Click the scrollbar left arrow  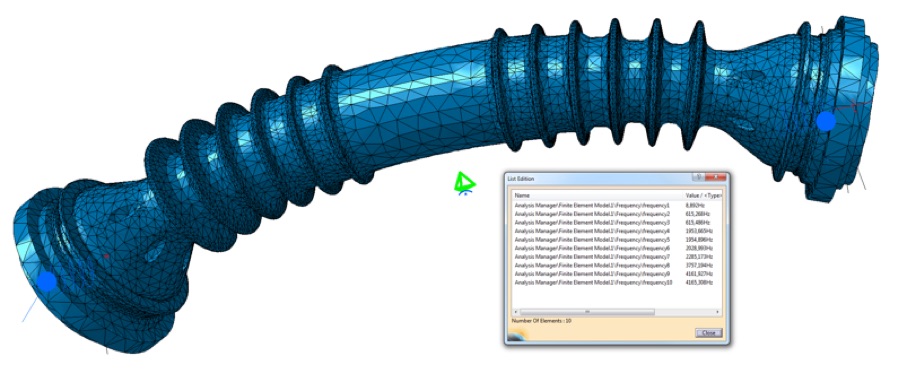(x=515, y=312)
